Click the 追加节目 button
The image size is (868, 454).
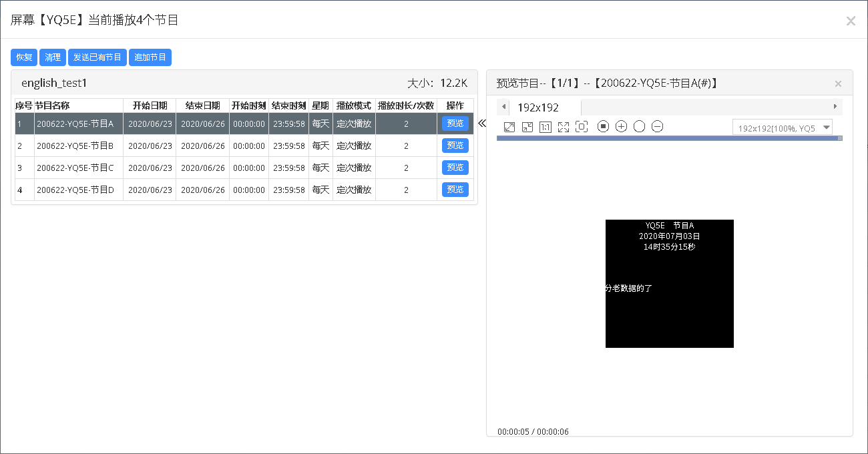150,57
